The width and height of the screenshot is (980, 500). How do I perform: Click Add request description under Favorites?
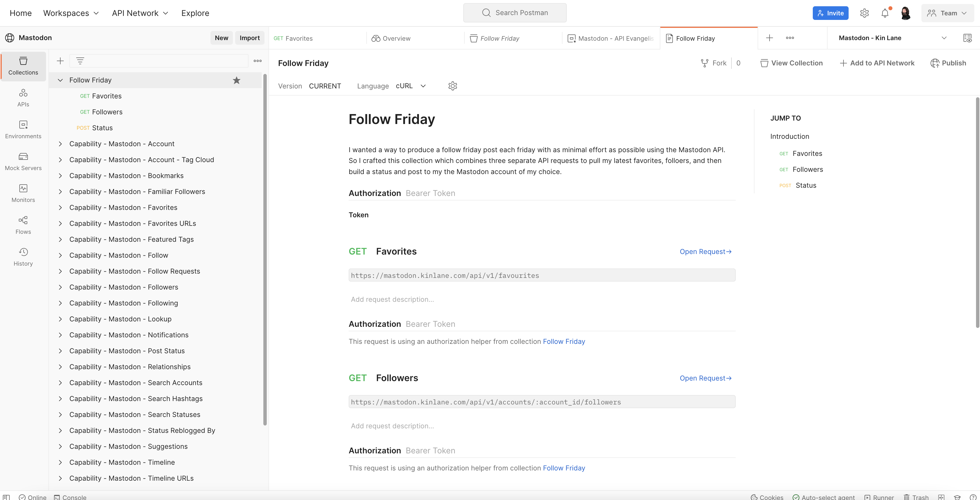click(392, 299)
